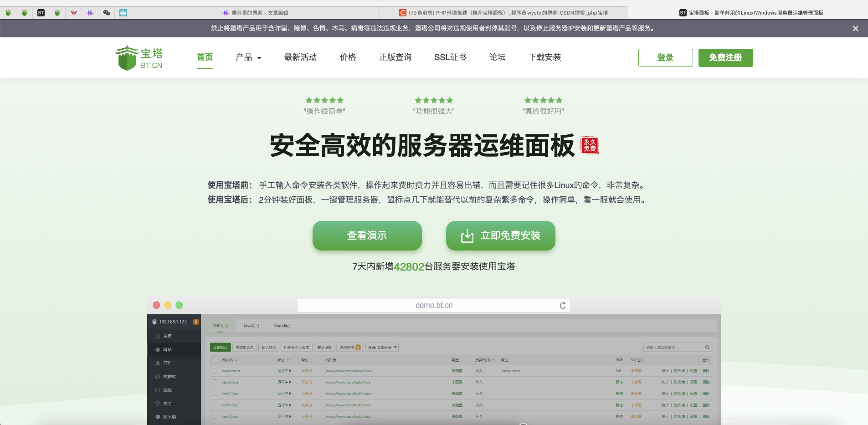This screenshot has width=868, height=425.
Task: Click the stars above "功能很强大"
Action: tap(434, 100)
